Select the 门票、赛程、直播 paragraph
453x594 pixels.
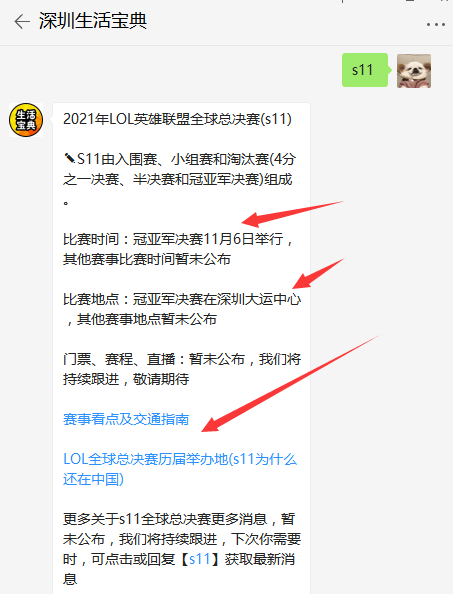[x=182, y=369]
